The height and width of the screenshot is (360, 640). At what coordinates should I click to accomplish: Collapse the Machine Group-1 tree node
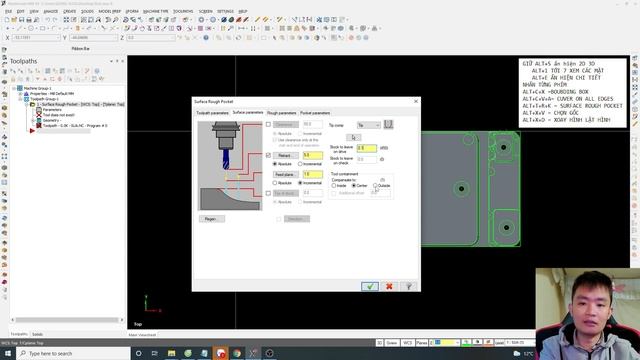[14, 88]
